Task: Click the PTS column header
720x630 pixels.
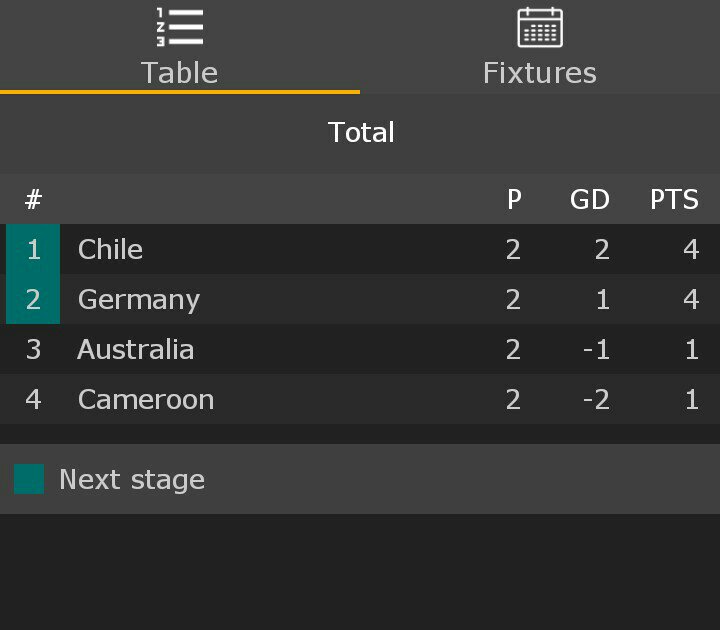Action: click(674, 199)
